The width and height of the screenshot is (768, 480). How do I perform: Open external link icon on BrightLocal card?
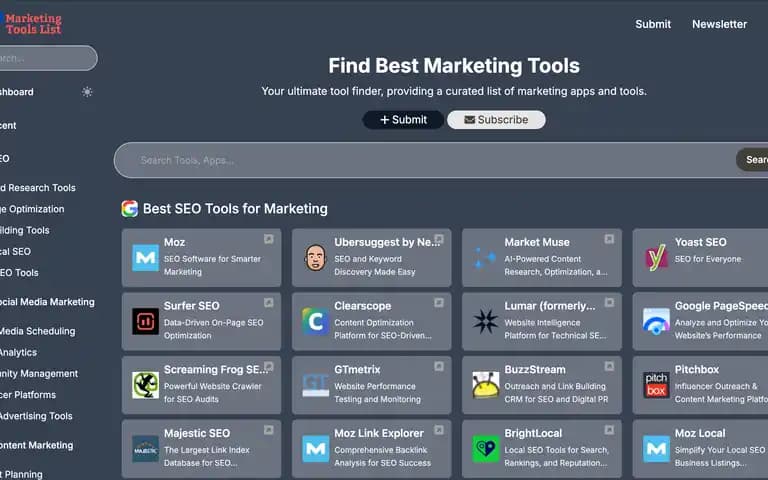point(609,430)
